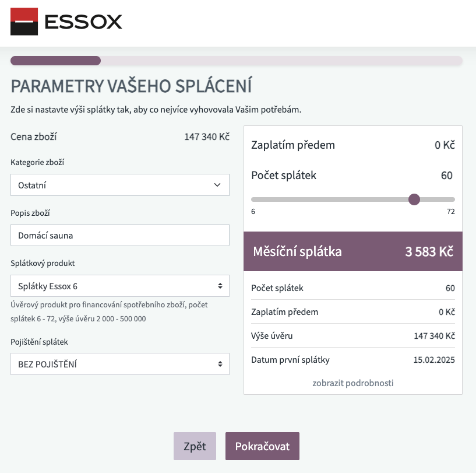Click the step progress bar at top
This screenshot has height=473, width=476.
tap(237, 61)
